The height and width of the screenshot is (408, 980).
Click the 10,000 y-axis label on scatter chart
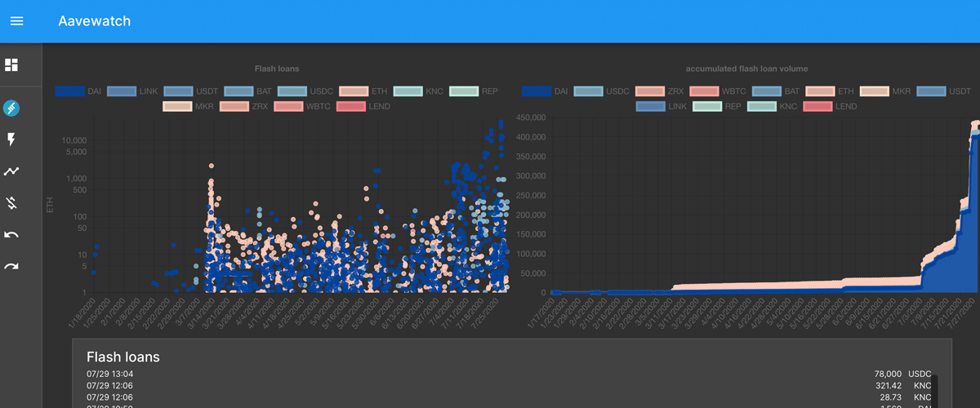point(73,140)
